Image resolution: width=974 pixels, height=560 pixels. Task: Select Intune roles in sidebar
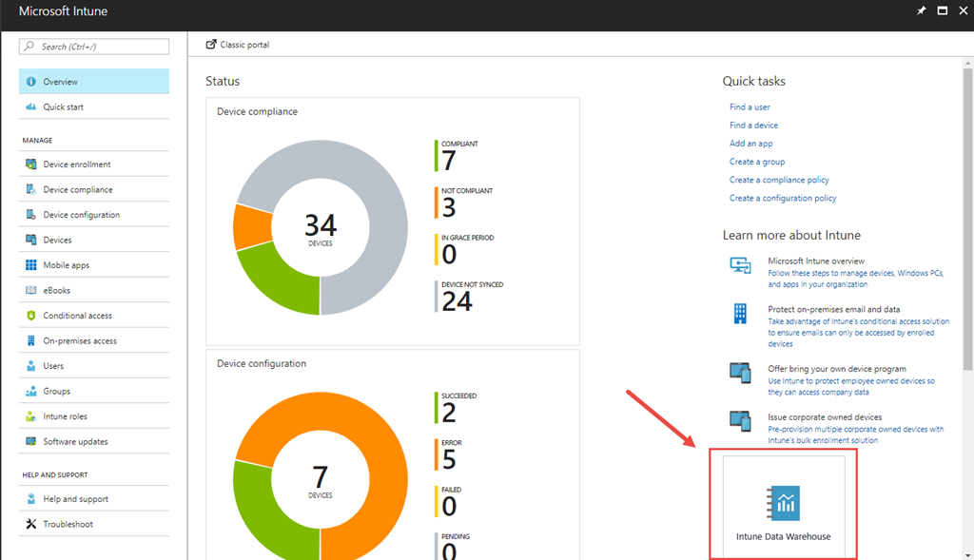94,416
